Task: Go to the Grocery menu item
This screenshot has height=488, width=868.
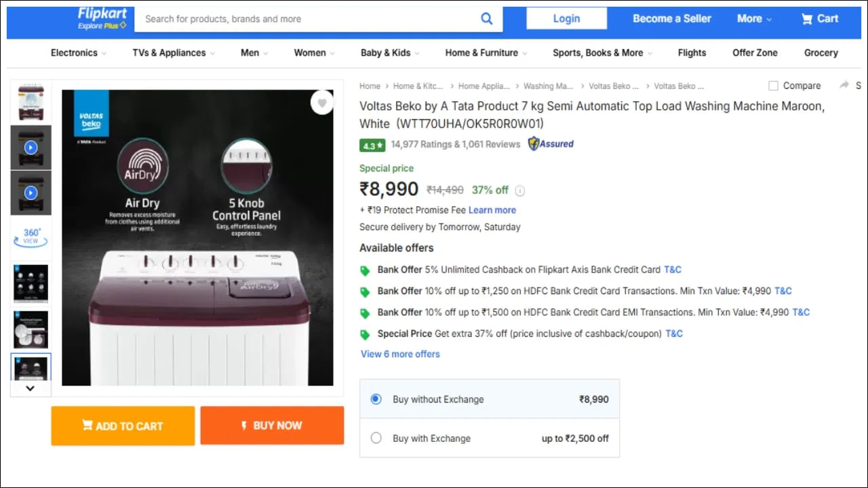Action: pos(821,53)
